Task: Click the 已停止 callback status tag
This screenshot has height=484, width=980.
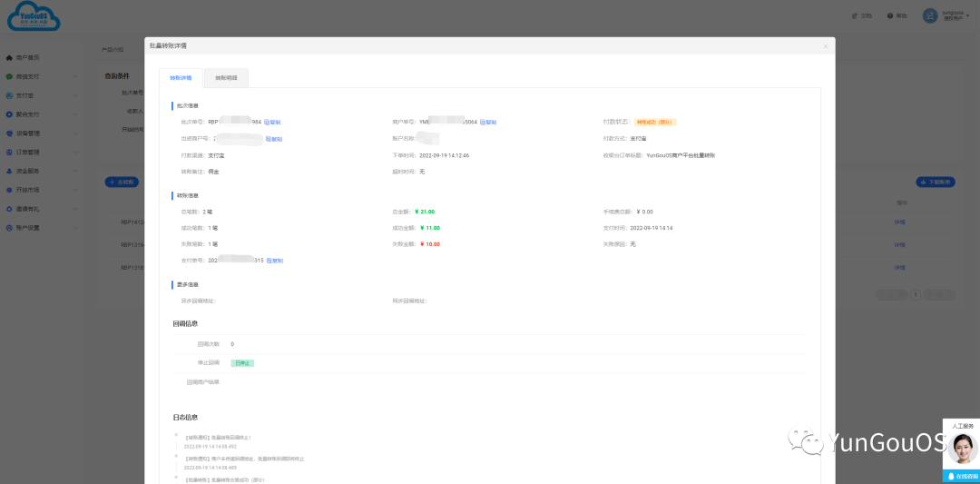Action: (x=242, y=362)
